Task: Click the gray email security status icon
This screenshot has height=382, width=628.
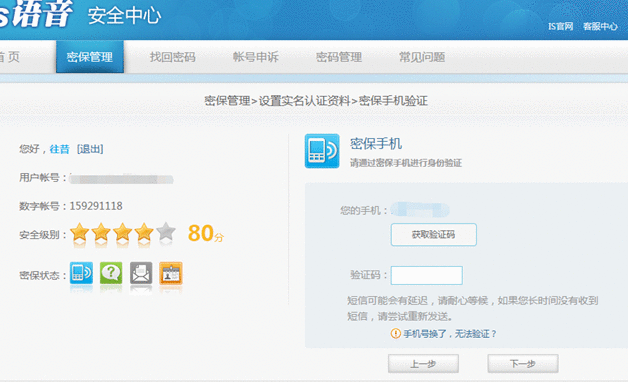Action: coord(141,273)
